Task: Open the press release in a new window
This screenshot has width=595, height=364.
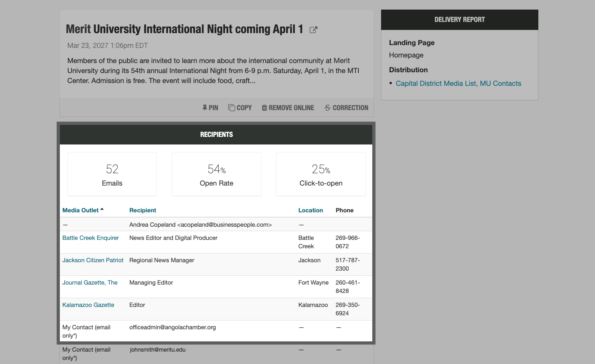Action: click(313, 30)
